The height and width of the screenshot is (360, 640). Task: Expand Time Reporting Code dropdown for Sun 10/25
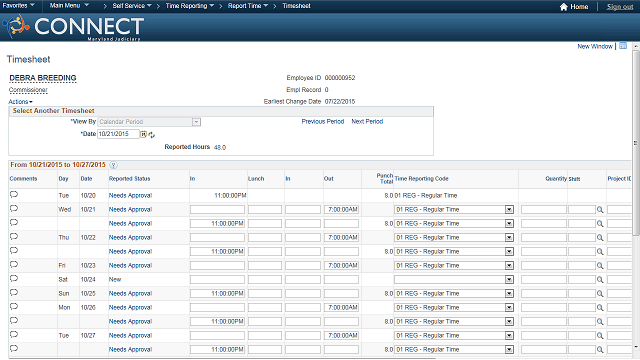[509, 294]
